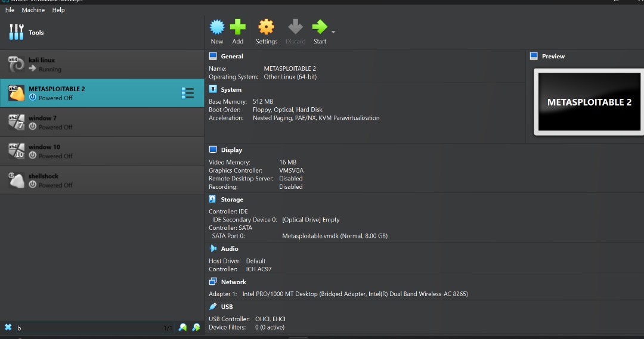This screenshot has width=644, height=339.
Task: Click the shellshock OS icon
Action: (x=17, y=180)
